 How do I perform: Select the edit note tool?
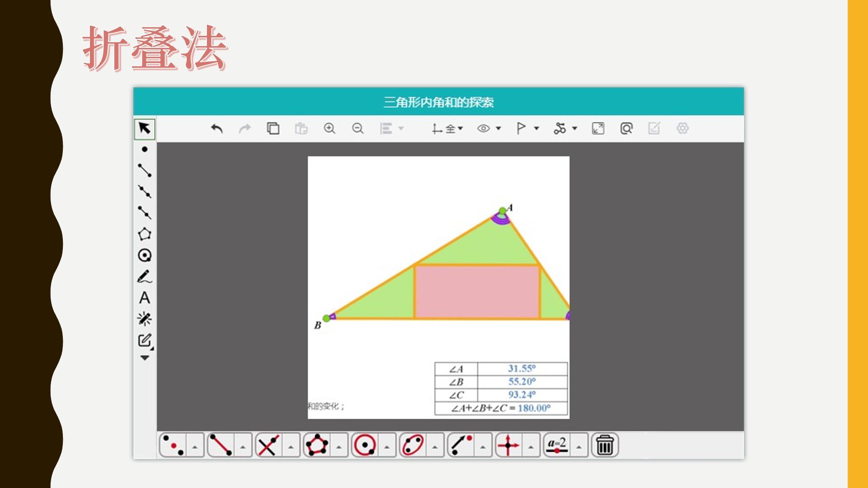point(145,340)
